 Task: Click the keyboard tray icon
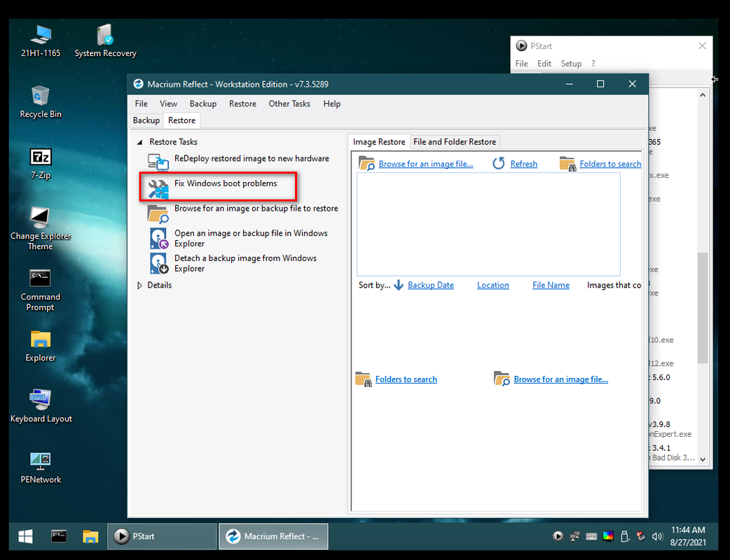click(x=591, y=536)
